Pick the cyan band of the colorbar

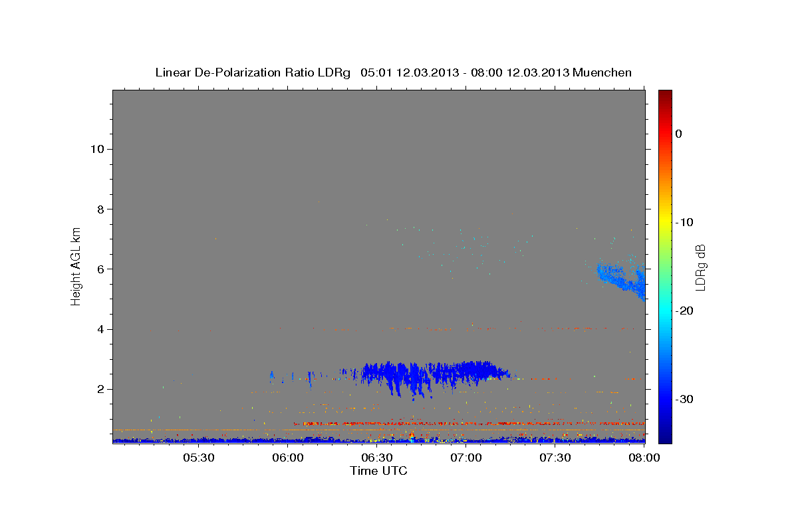pos(665,309)
